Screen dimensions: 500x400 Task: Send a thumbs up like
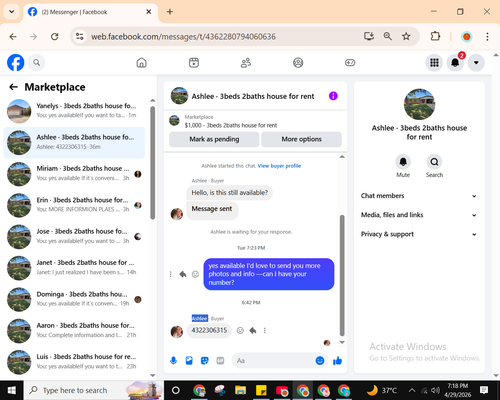(337, 360)
